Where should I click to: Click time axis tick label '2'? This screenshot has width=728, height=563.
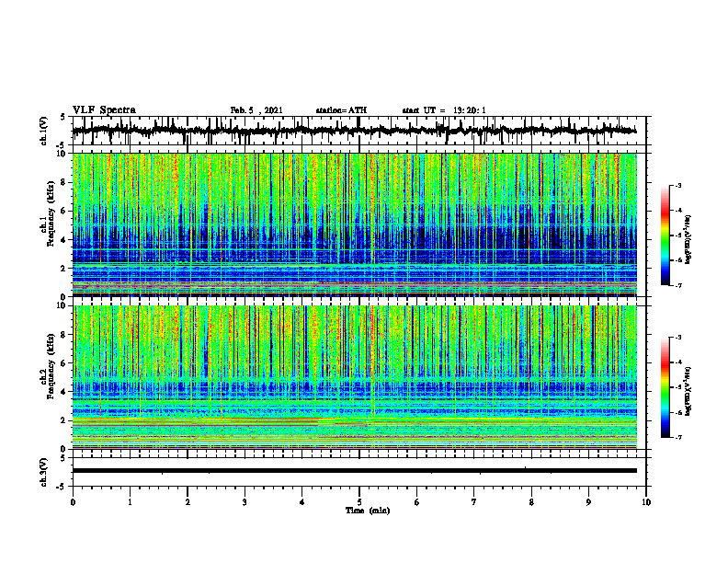point(188,502)
